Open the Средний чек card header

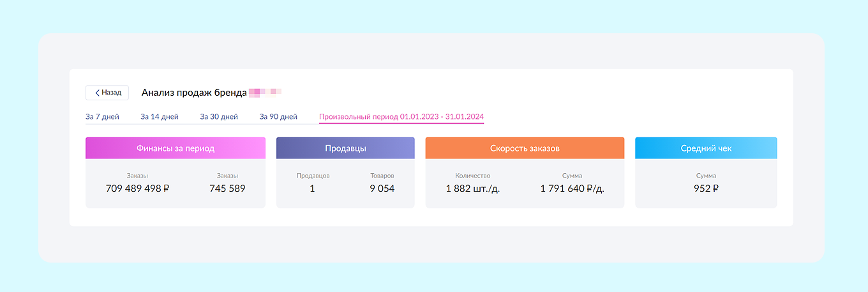tap(706, 148)
